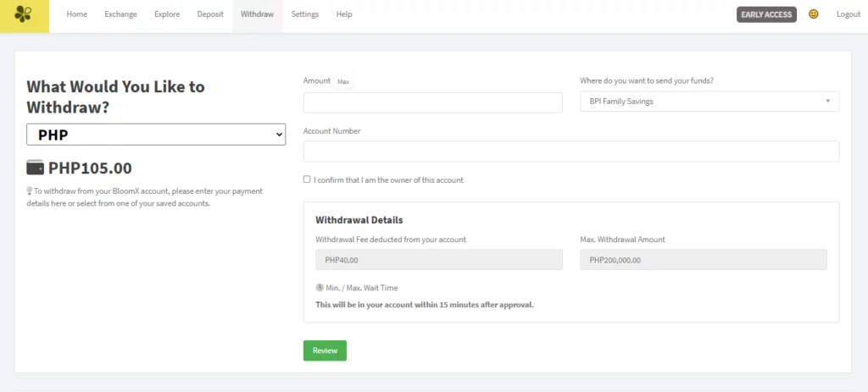This screenshot has width=868, height=392.
Task: Click the wallet icon beside PHP105.00
Action: coord(35,168)
